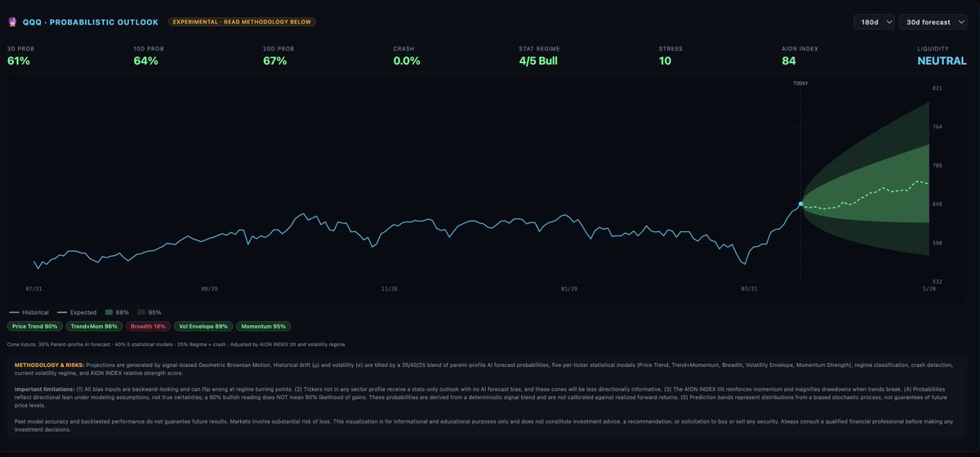The height and width of the screenshot is (457, 980).
Task: Select the Breadth 18% pill
Action: click(x=148, y=326)
